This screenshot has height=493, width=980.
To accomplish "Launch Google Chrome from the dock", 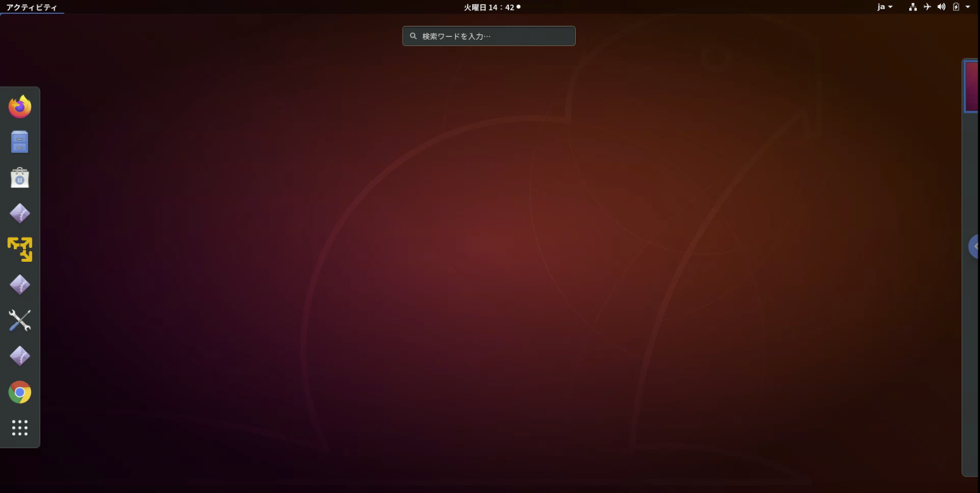I will (x=20, y=393).
